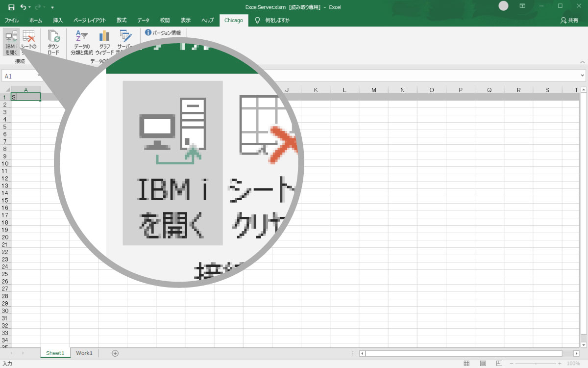Click horizontal scrollbar right arrow
This screenshot has width=588, height=368.
coord(576,353)
